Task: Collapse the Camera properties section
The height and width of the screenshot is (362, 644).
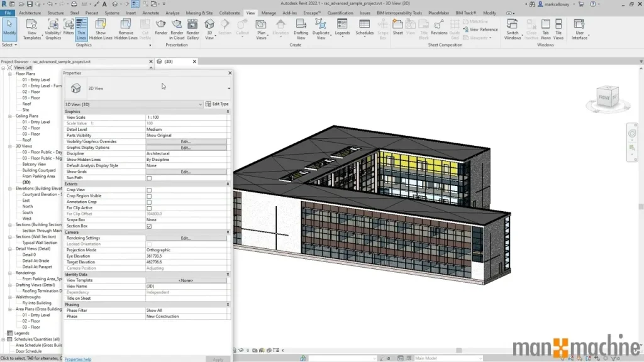Action: [228, 233]
